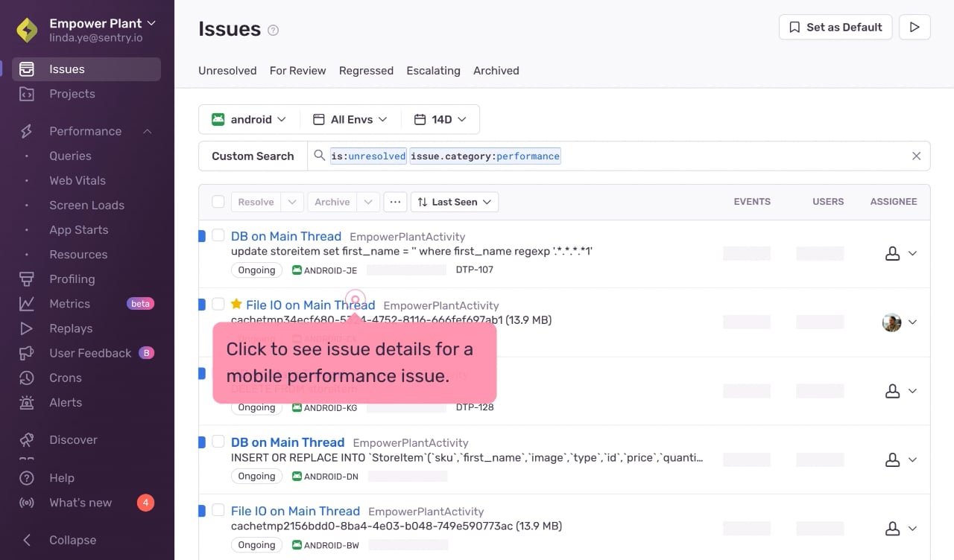
Task: Open the File IO on Main Thread starred issue
Action: (x=311, y=305)
